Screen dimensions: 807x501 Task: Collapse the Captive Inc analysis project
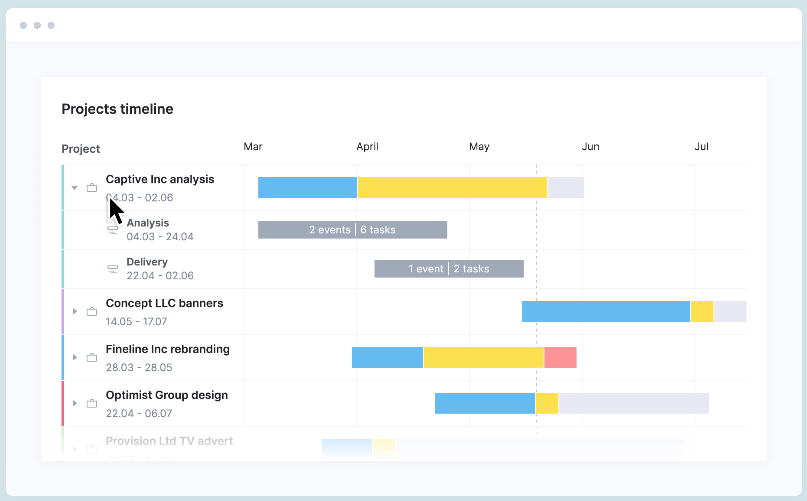click(74, 187)
